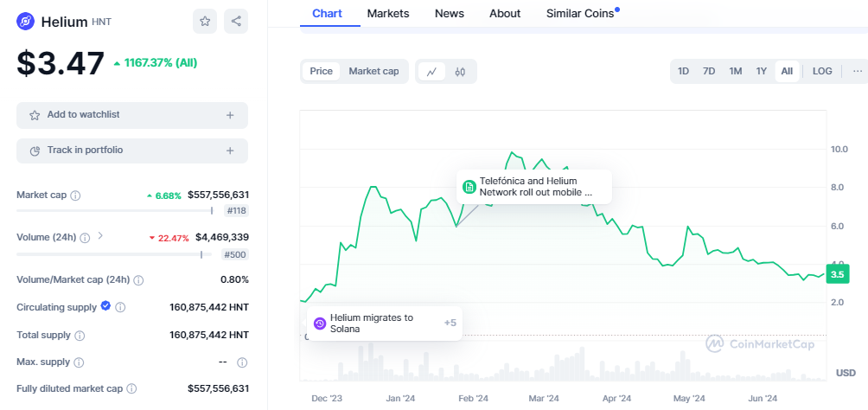Click the star icon in Add to watchlist
This screenshot has height=410, width=868.
point(35,115)
